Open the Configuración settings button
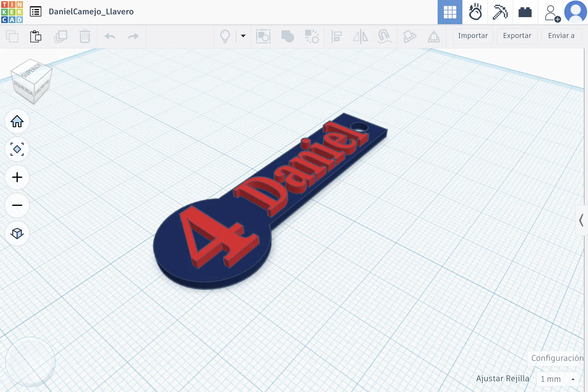The height and width of the screenshot is (392, 588). pos(557,358)
